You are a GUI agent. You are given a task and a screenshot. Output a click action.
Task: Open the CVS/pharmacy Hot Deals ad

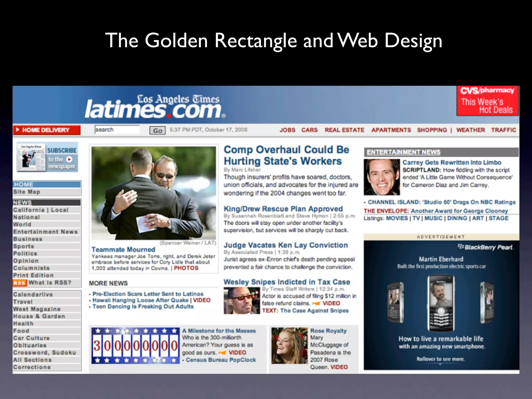pos(488,101)
